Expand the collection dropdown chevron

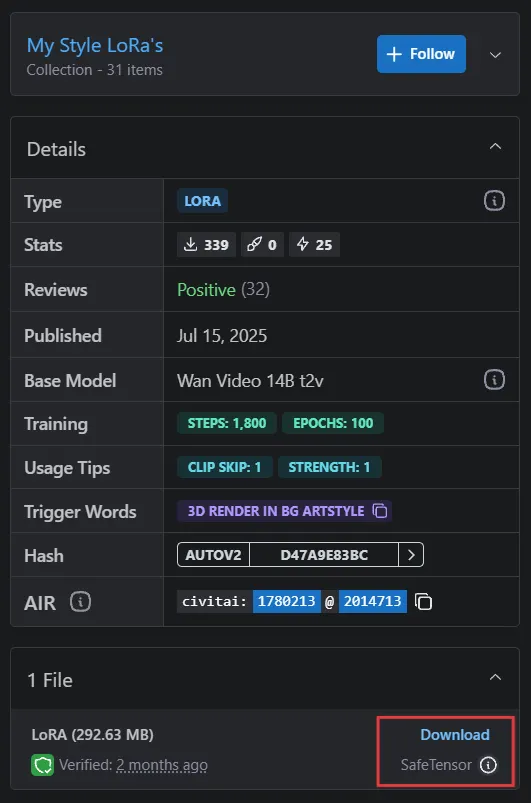point(495,55)
